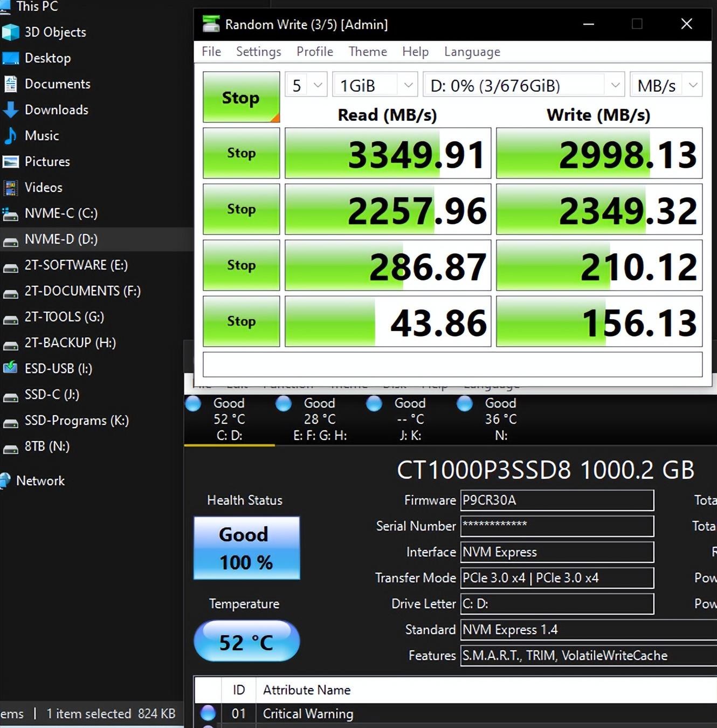Viewport: 717px width, 728px height.
Task: Open the Settings menu
Action: click(258, 52)
